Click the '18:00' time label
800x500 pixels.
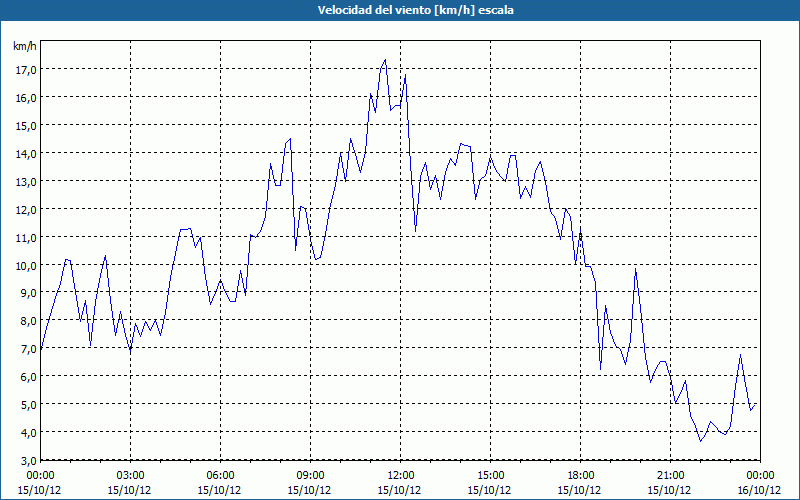(580, 476)
